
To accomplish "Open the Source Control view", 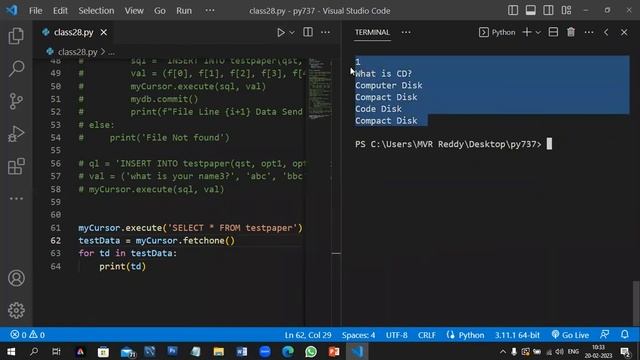I will tap(16, 101).
